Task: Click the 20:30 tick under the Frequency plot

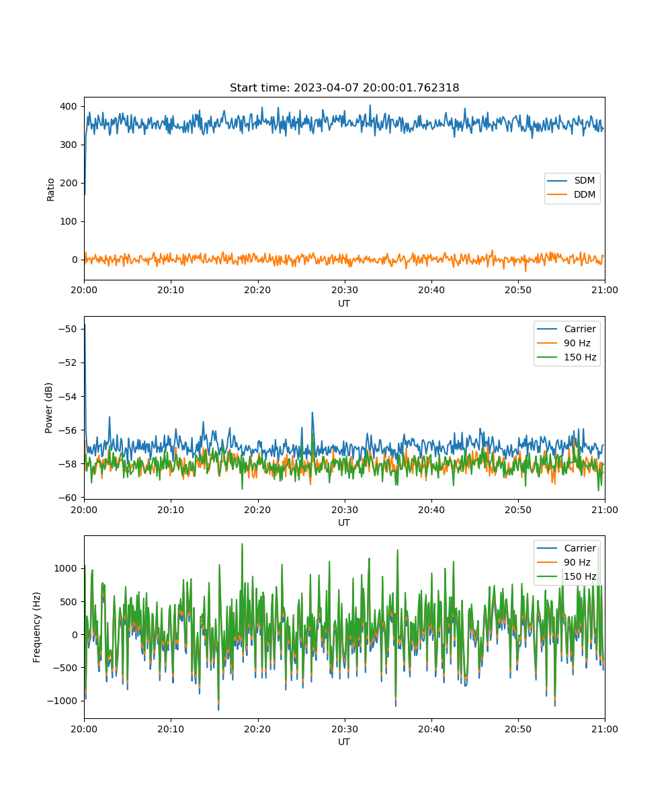Action: 344,728
